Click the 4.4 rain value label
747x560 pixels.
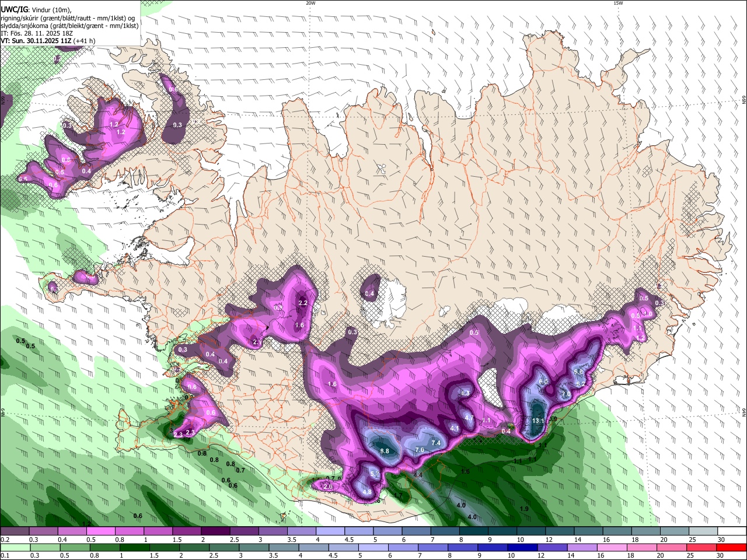[418, 475]
